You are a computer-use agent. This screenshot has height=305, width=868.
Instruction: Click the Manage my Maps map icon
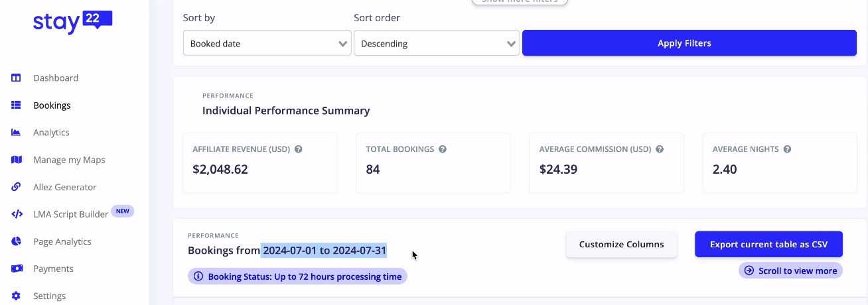pos(17,160)
